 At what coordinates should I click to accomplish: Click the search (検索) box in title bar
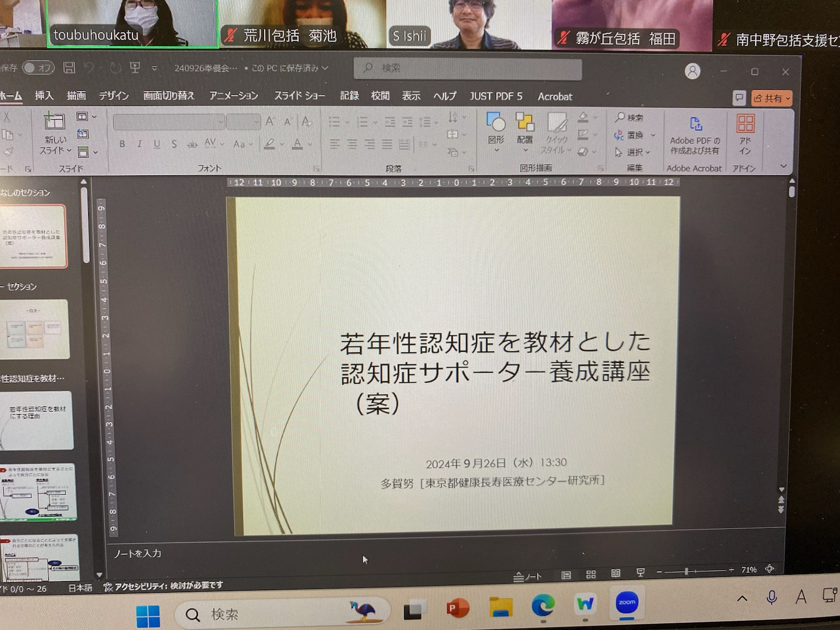point(467,68)
